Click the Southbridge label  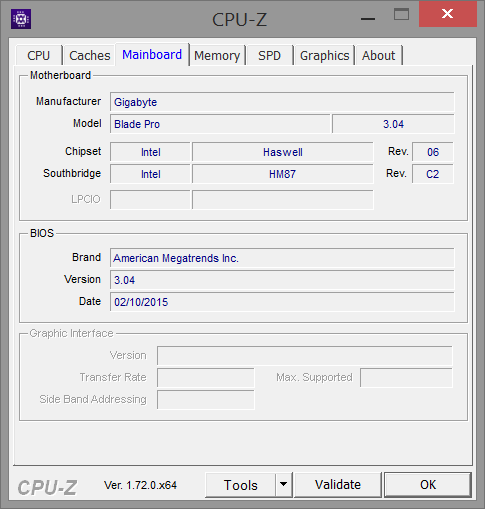(72, 173)
